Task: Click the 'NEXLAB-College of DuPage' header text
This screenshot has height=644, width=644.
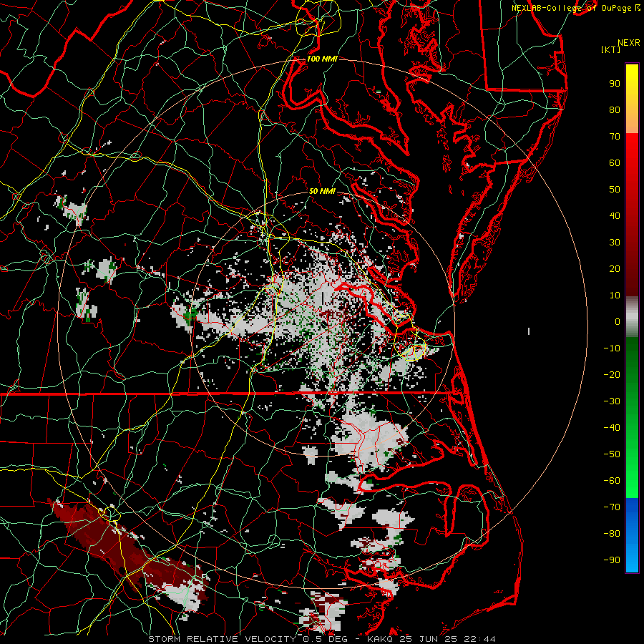Action: 571,8
